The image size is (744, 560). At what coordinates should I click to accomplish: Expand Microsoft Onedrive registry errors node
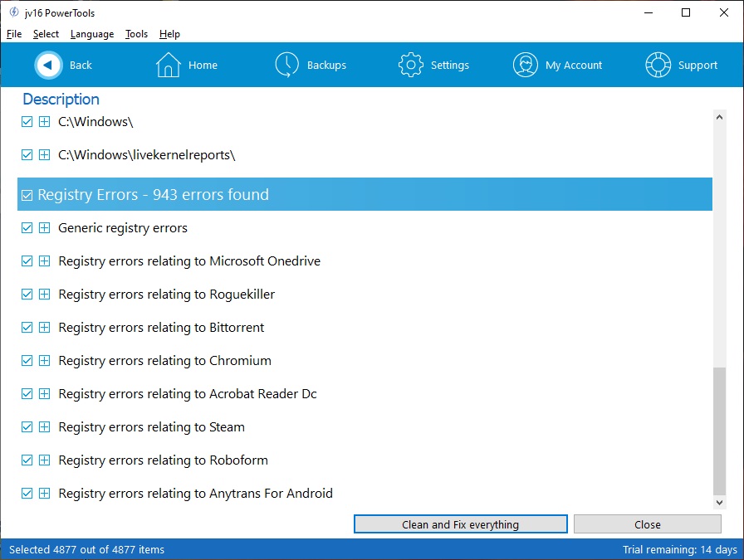pos(44,261)
